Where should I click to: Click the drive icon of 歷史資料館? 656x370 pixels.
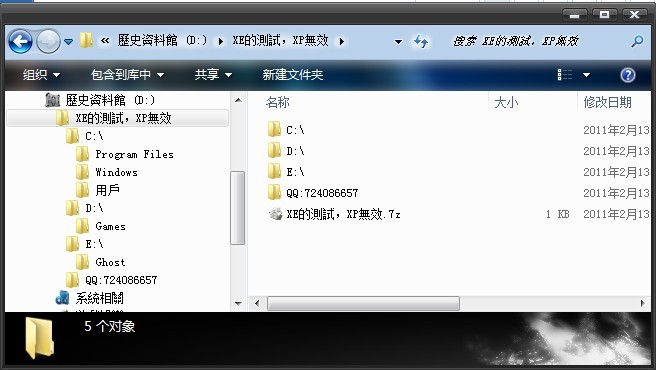[53, 100]
